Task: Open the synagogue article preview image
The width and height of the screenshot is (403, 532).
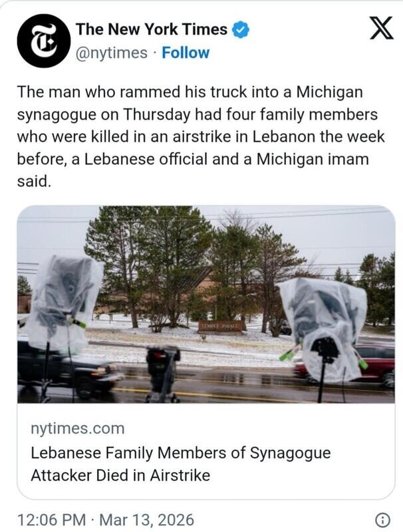Action: pyautogui.click(x=206, y=305)
